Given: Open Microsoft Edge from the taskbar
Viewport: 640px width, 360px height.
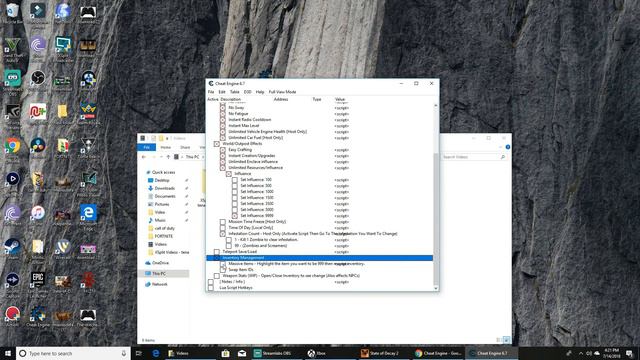Looking at the screenshot, I should [156, 353].
